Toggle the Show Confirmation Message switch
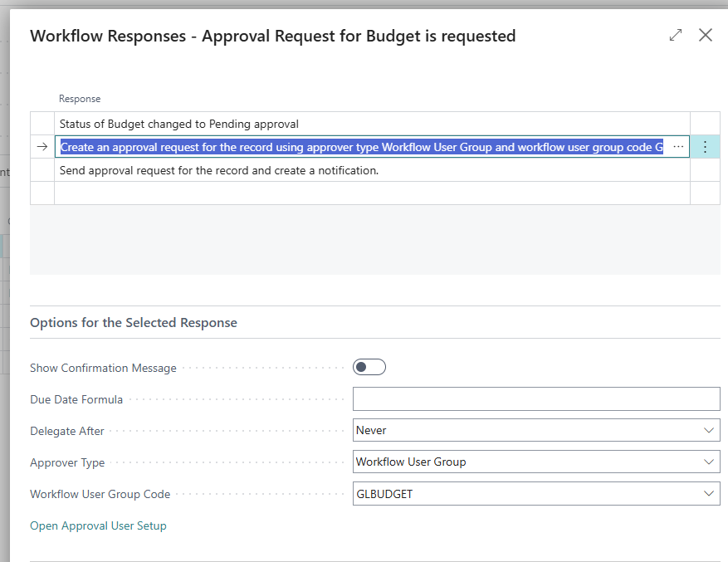728x562 pixels. pos(369,367)
